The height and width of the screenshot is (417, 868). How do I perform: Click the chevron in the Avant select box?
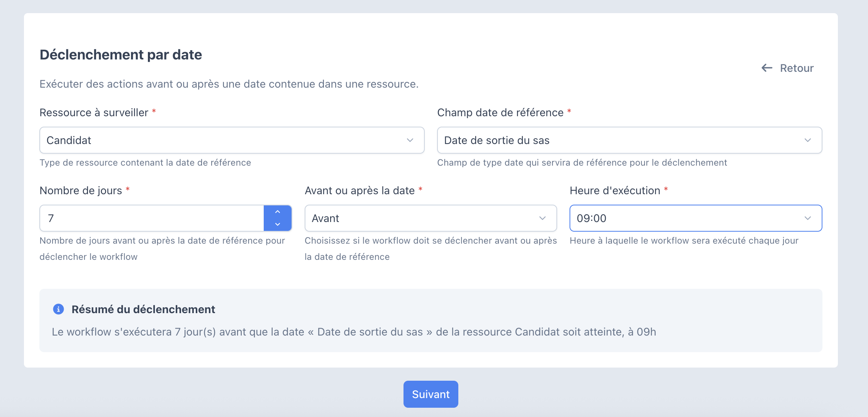coord(542,218)
